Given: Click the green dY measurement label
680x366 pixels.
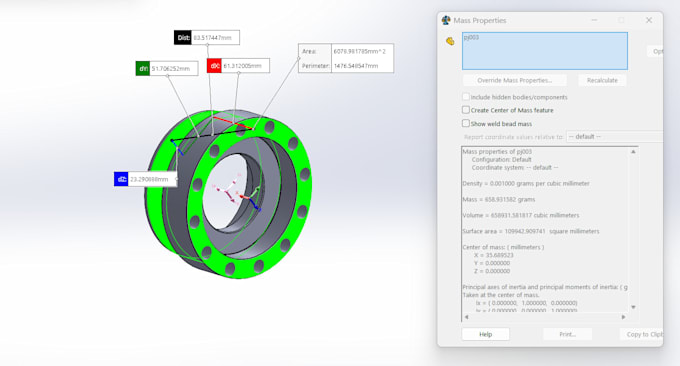Looking at the screenshot, I should [x=143, y=69].
